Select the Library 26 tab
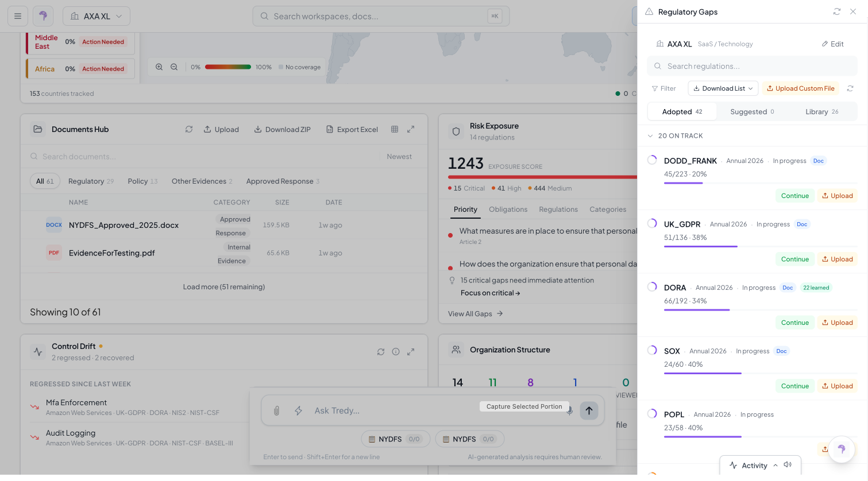 coord(821,112)
